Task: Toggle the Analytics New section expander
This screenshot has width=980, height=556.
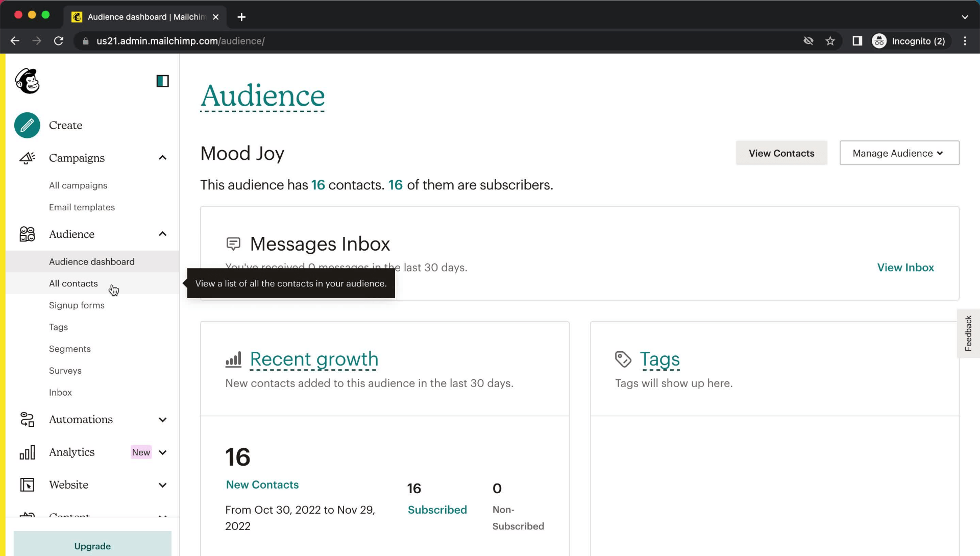Action: 162,452
